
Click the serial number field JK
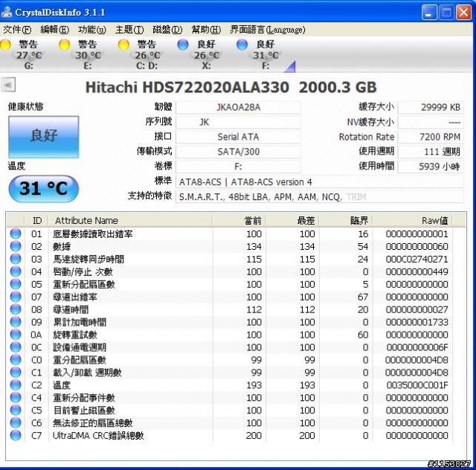click(238, 122)
